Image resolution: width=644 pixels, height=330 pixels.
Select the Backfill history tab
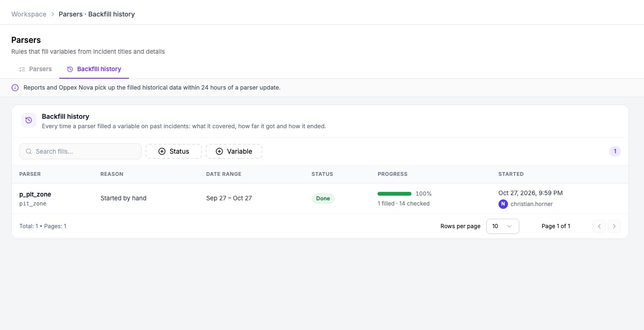point(94,69)
